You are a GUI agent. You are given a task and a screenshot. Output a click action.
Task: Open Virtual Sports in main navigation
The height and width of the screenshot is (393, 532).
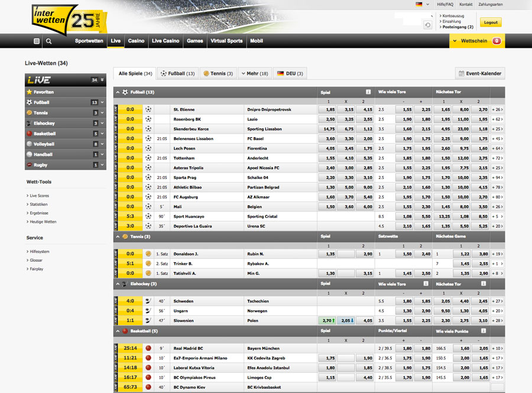[x=226, y=41]
